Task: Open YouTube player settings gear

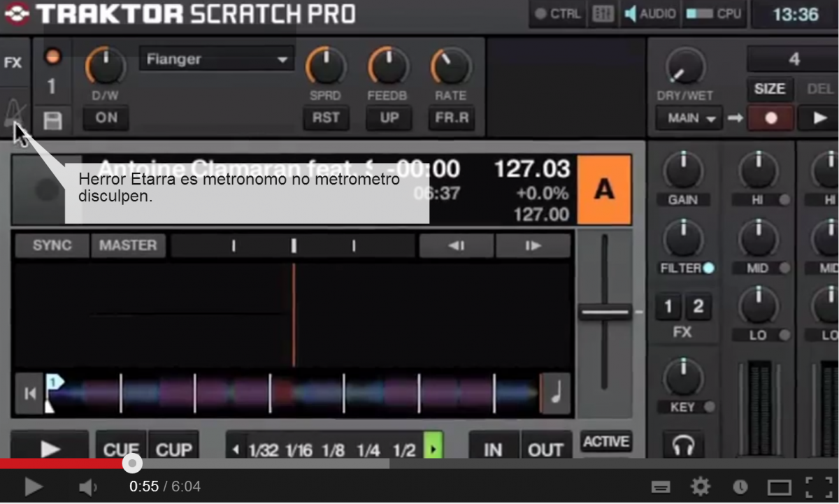Action: click(700, 487)
